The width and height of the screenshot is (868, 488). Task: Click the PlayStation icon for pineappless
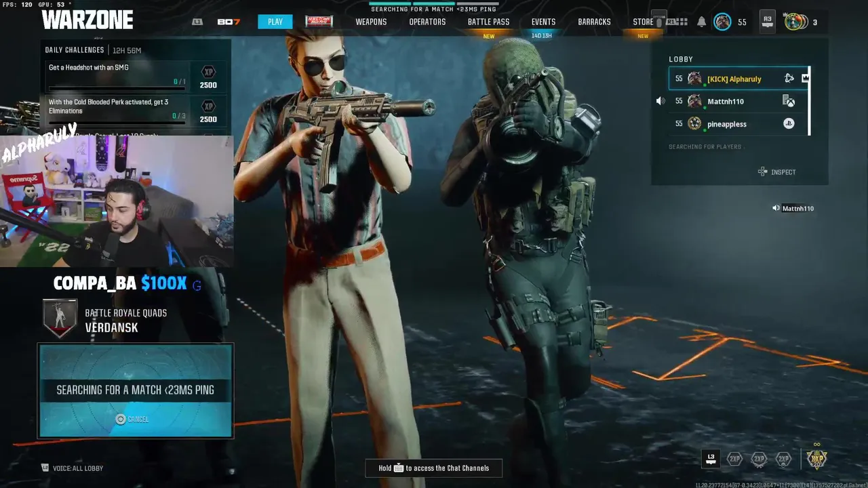click(789, 123)
